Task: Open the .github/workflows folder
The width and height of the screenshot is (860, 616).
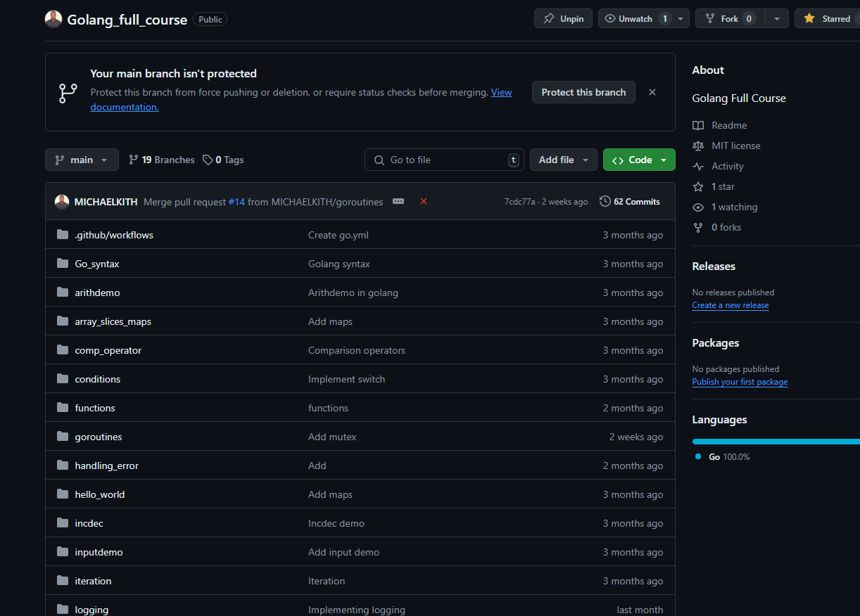Action: tap(114, 235)
